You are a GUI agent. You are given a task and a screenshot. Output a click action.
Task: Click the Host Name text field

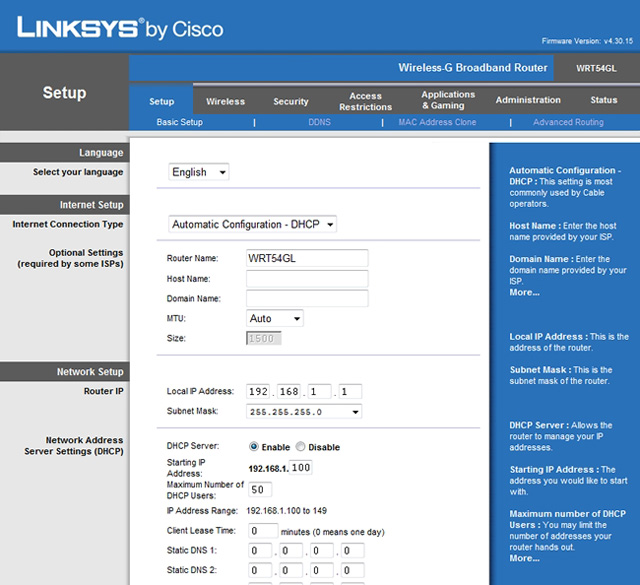pos(307,279)
